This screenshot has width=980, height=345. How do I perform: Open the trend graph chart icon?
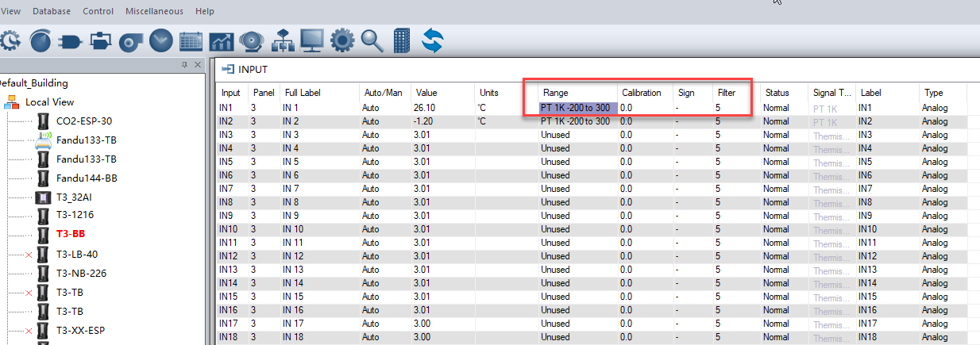(222, 40)
